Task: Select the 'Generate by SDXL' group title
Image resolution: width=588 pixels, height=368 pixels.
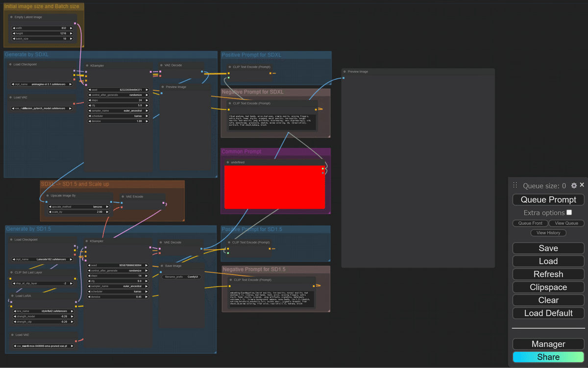Action: [x=27, y=55]
